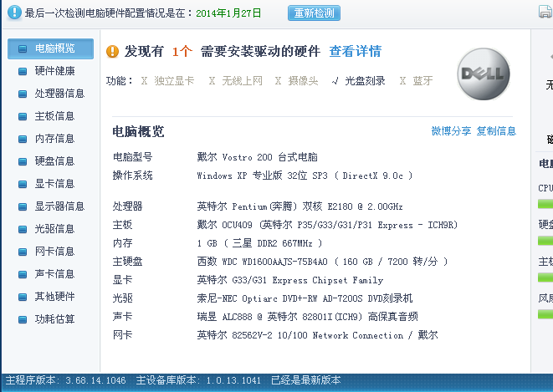Click 复制信息 link
Screen dimensions: 553x392
pos(496,131)
